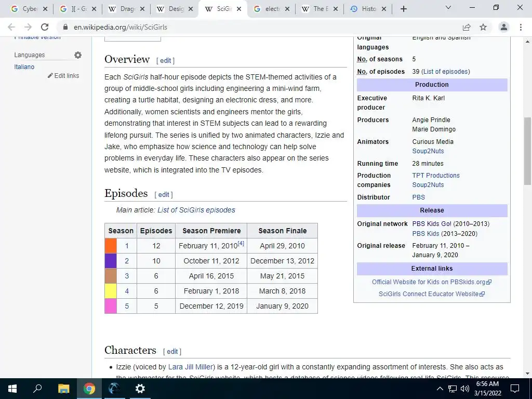The image size is (532, 399).
Task: Open Windows Start menu
Action: pyautogui.click(x=12, y=389)
